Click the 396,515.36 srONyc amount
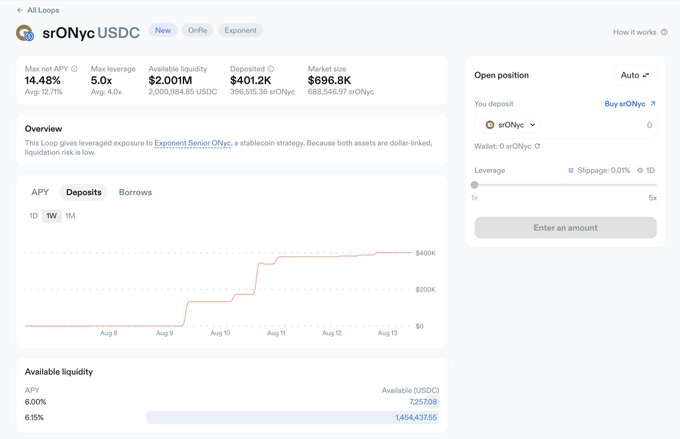Image resolution: width=680 pixels, height=439 pixels. click(262, 92)
